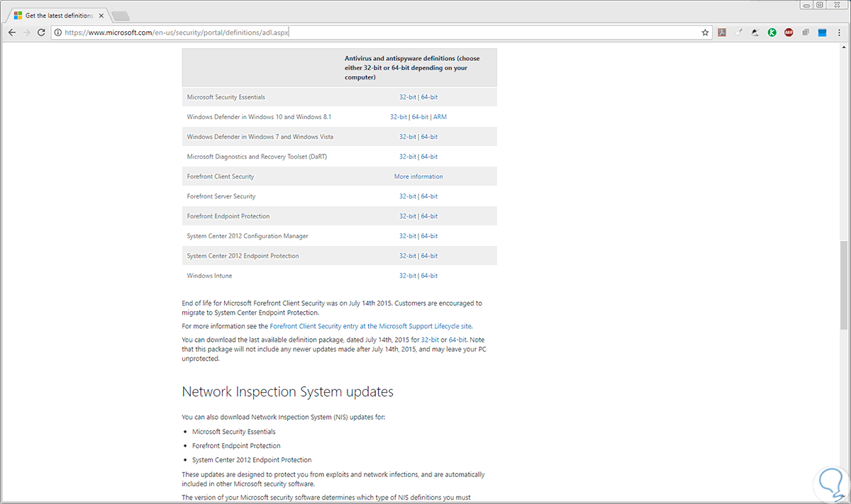Download 64-bit Windows Intune definitions
Image resolution: width=851 pixels, height=504 pixels.
pyautogui.click(x=429, y=276)
